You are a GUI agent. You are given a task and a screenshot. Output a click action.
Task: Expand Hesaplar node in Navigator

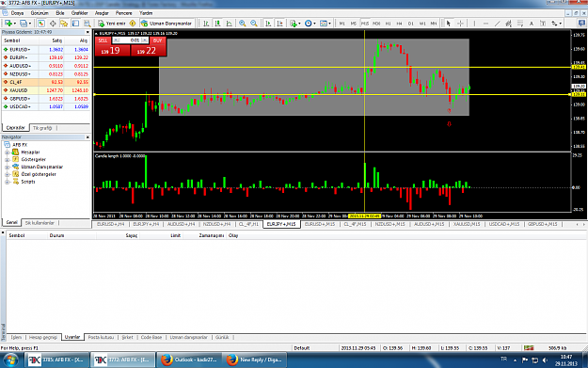pos(8,152)
